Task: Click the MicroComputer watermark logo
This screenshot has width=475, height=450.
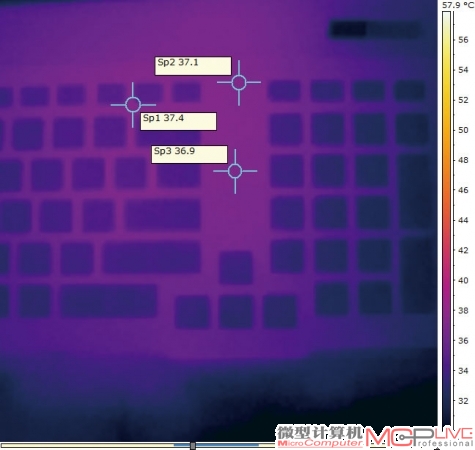Action: (x=319, y=437)
